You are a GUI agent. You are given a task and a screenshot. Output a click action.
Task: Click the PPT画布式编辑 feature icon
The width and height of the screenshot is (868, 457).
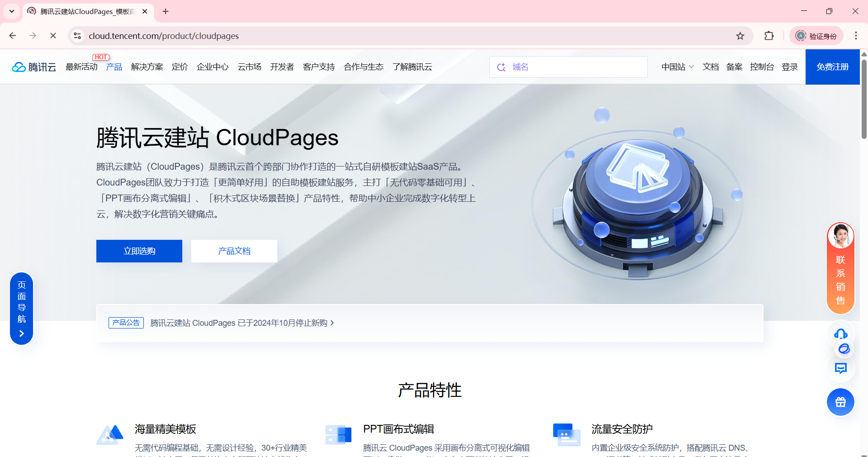[x=338, y=435]
